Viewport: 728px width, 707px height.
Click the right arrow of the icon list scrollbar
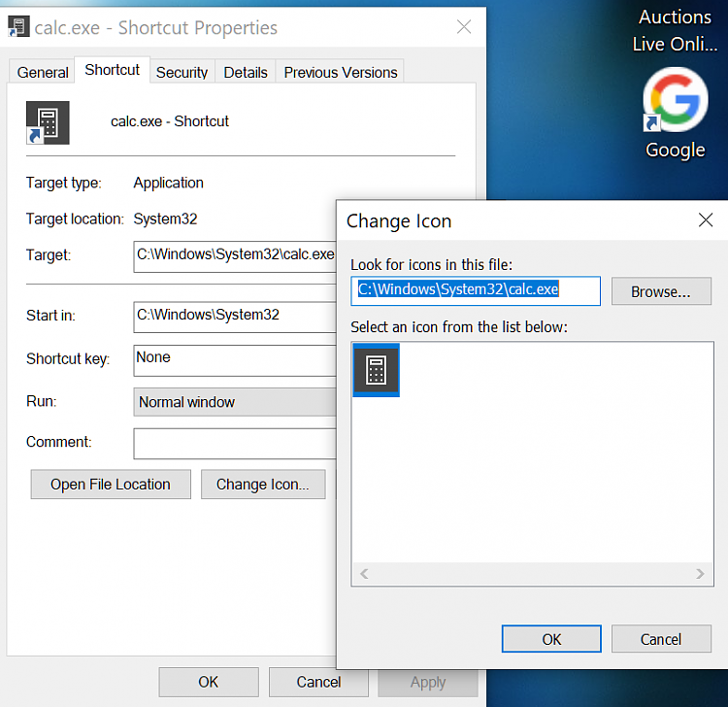[x=700, y=574]
